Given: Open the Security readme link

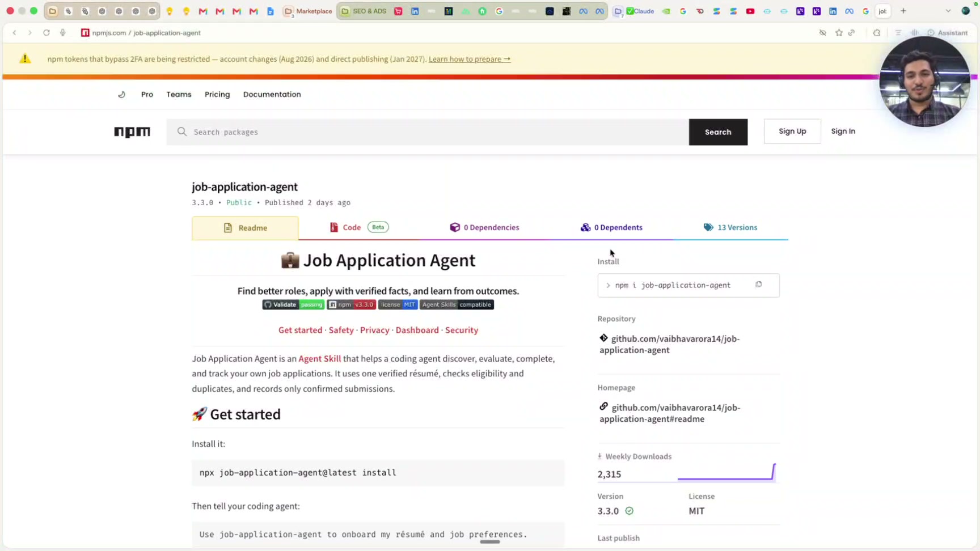Looking at the screenshot, I should pyautogui.click(x=462, y=330).
